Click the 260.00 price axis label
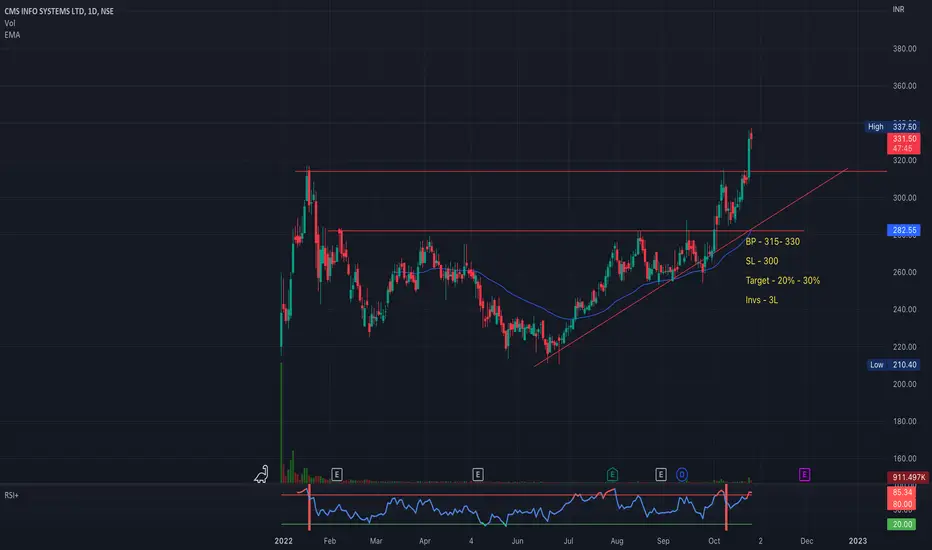This screenshot has height=550, width=932. [904, 272]
